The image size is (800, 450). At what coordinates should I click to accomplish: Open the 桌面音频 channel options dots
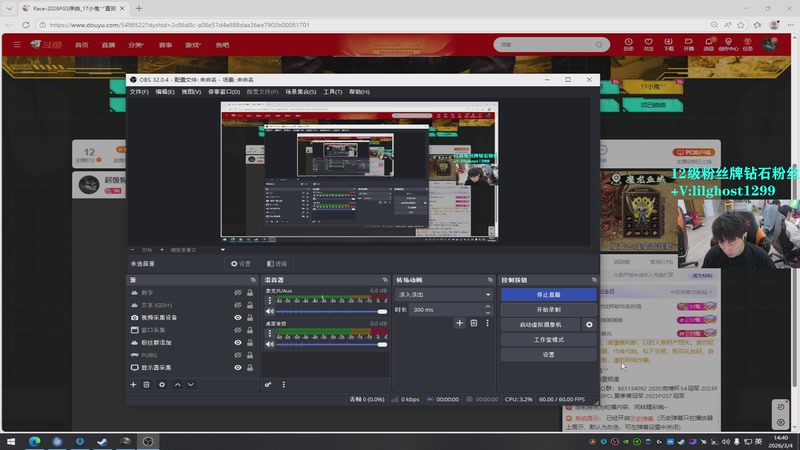[x=270, y=334]
